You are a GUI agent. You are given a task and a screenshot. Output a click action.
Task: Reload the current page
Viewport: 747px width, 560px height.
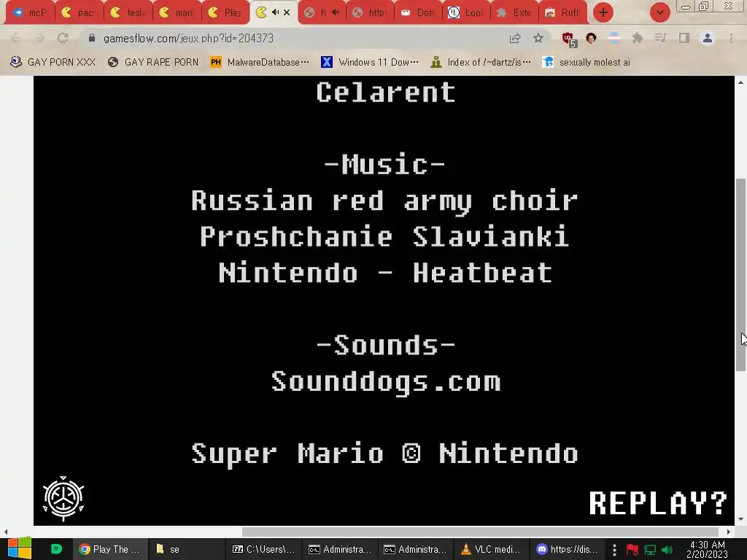pyautogui.click(x=63, y=38)
